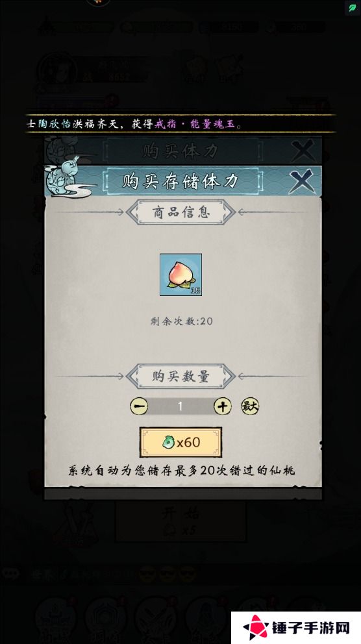The image size is (361, 644).
Task: Open the chat bubble icon at bottom left
Action: pos(10,573)
